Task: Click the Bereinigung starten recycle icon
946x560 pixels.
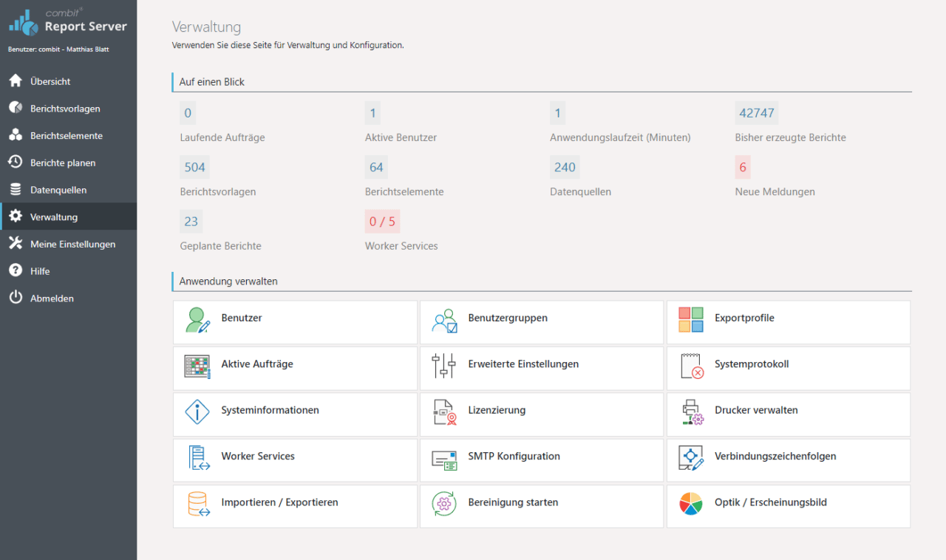Action: 444,502
